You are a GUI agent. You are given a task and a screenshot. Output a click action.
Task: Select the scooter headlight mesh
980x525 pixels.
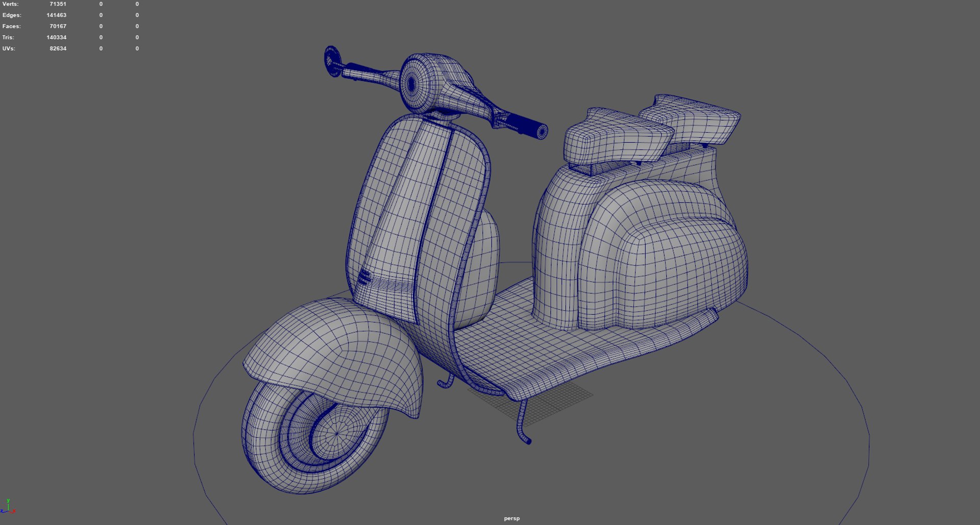[416, 84]
